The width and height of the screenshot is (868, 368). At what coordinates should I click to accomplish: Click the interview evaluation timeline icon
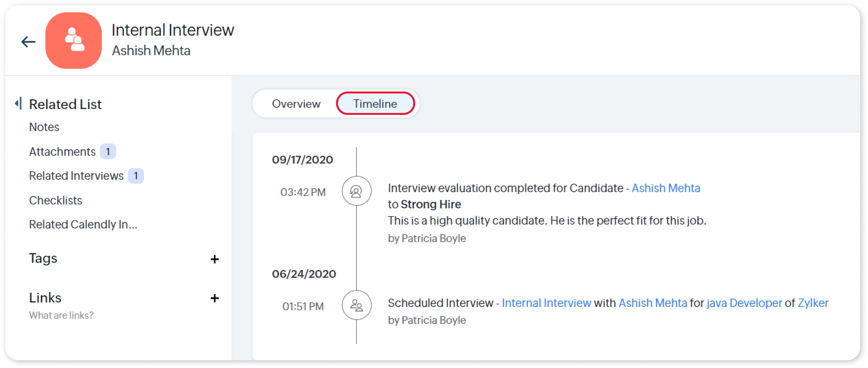click(x=356, y=191)
